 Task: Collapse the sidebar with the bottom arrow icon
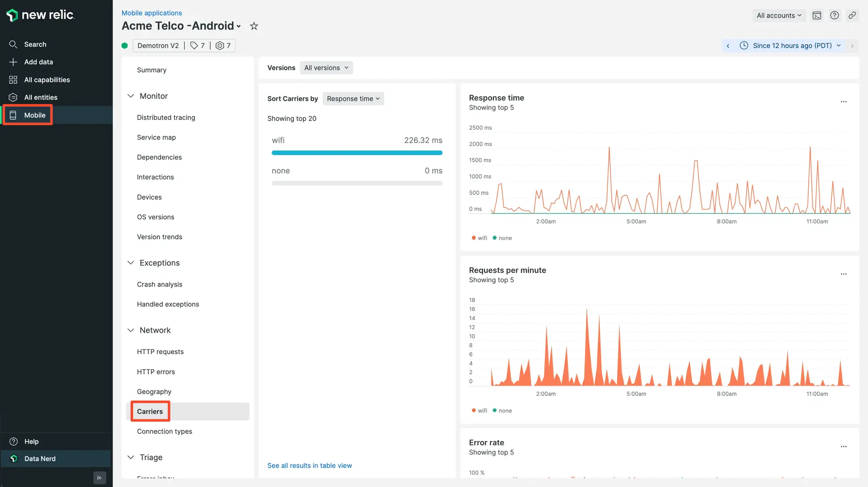tap(99, 478)
